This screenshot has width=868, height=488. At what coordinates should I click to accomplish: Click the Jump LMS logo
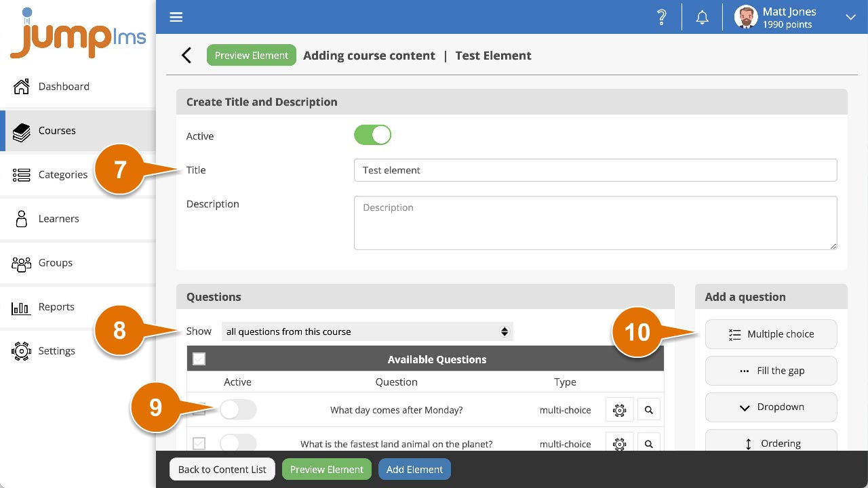78,33
